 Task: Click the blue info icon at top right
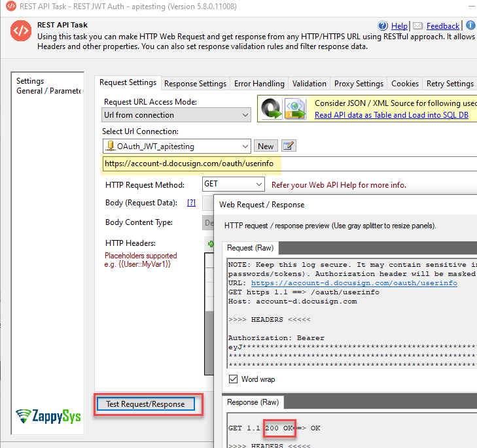pos(470,26)
